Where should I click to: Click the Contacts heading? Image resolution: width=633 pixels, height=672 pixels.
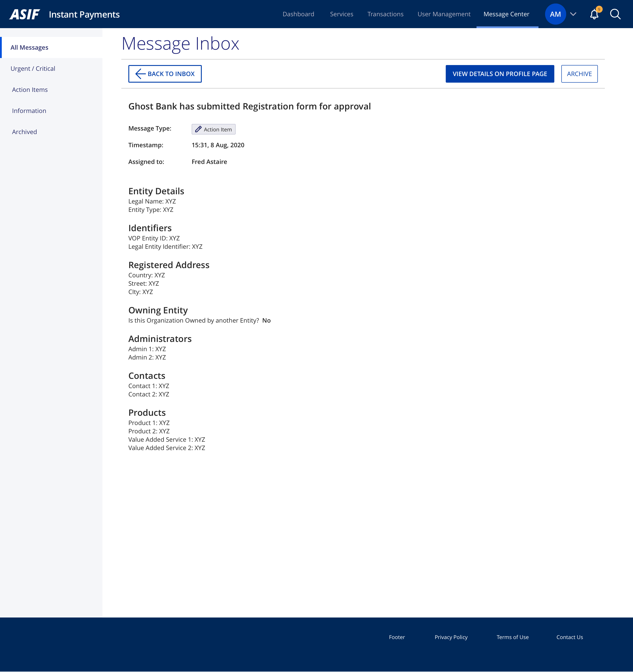[147, 376]
